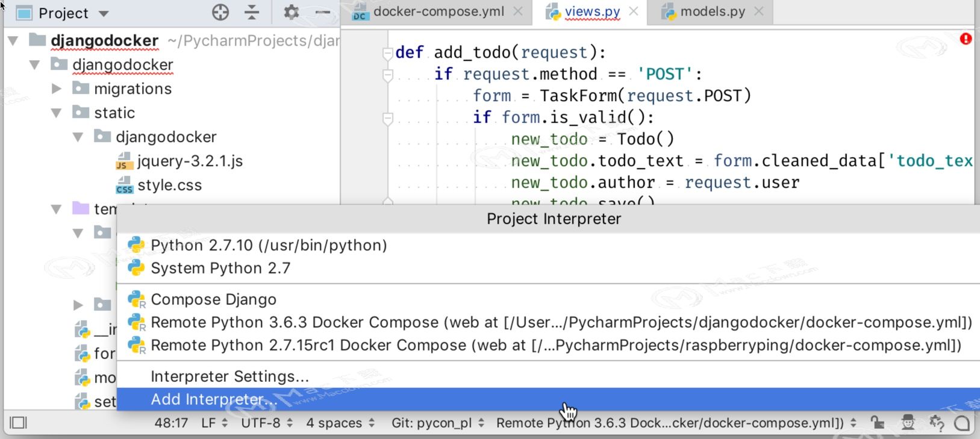
Task: Fold the 'if form.is_valid()' block gutter marker
Action: click(387, 119)
